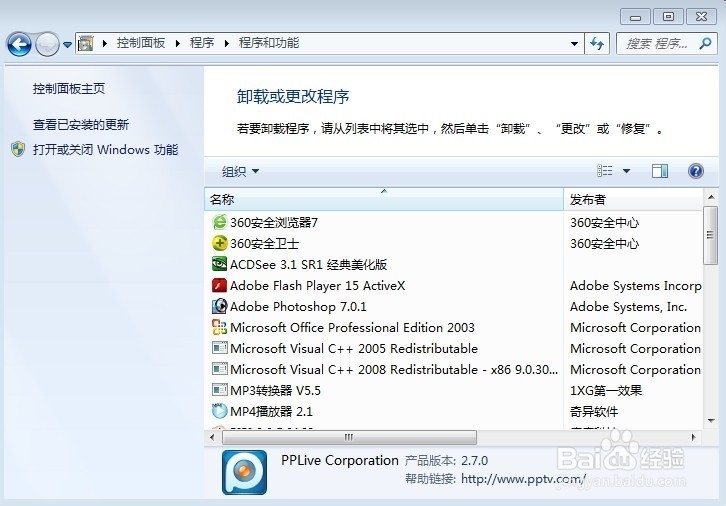Open 打开或关闭 Windows 功能 link
Screen dimensions: 726x506
106,150
